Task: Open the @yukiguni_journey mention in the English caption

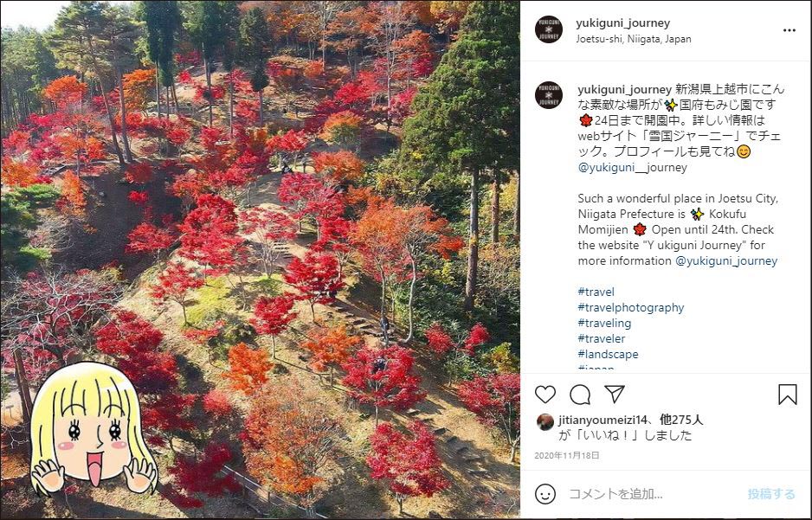Action: [x=726, y=260]
